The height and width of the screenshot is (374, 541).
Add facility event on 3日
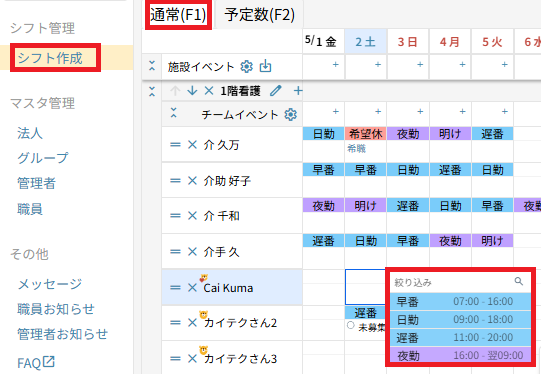420,65
